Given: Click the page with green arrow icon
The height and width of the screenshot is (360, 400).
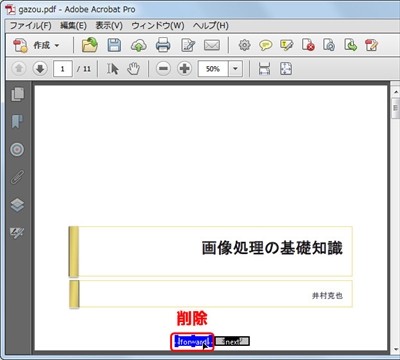Looking at the screenshot, I should click(x=350, y=45).
